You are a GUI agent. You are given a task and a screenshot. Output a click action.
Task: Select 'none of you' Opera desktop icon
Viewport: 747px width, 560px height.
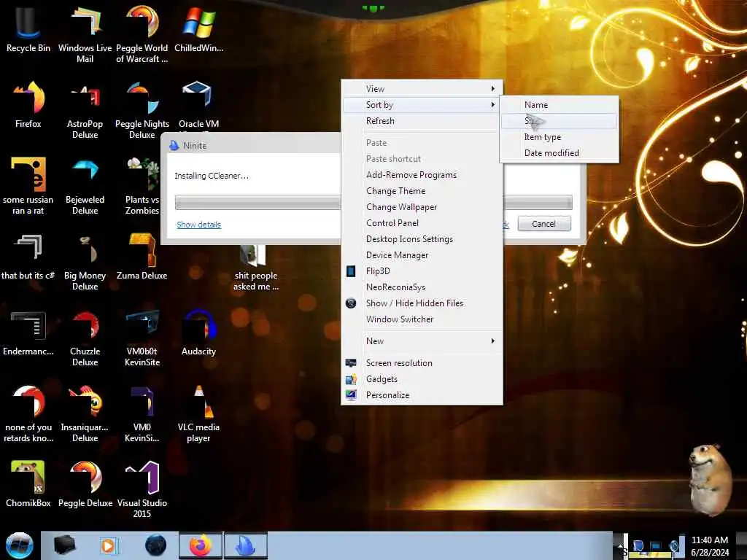(28, 413)
